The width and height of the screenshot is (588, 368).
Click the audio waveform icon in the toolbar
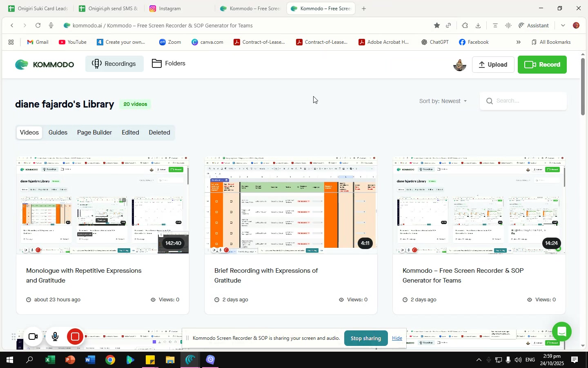(x=508, y=25)
